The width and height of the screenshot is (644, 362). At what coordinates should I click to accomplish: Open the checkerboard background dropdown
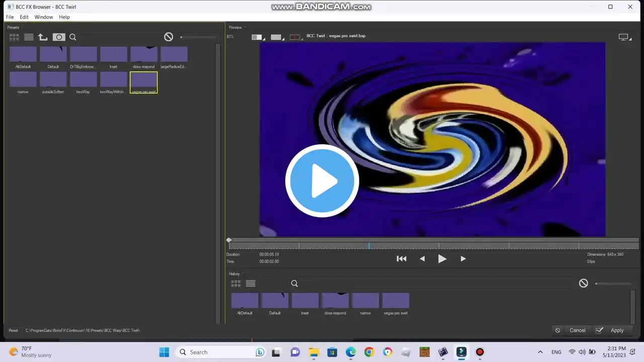[x=276, y=37]
